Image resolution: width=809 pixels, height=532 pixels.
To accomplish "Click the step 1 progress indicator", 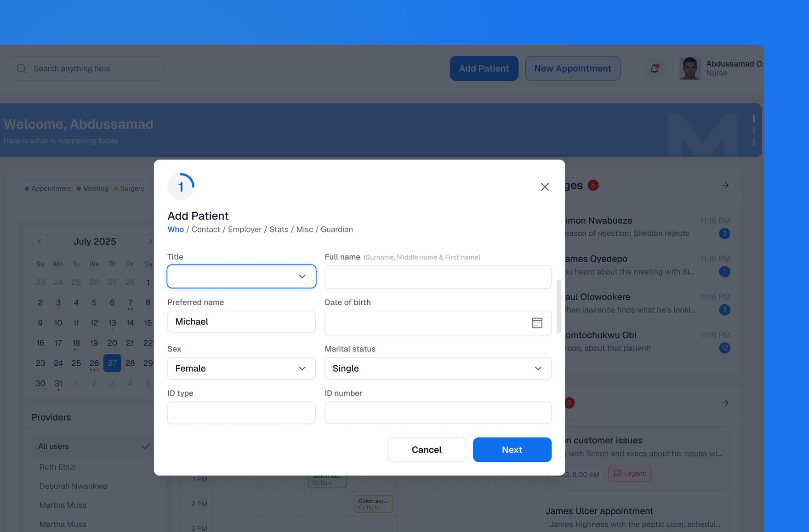I will tap(181, 187).
